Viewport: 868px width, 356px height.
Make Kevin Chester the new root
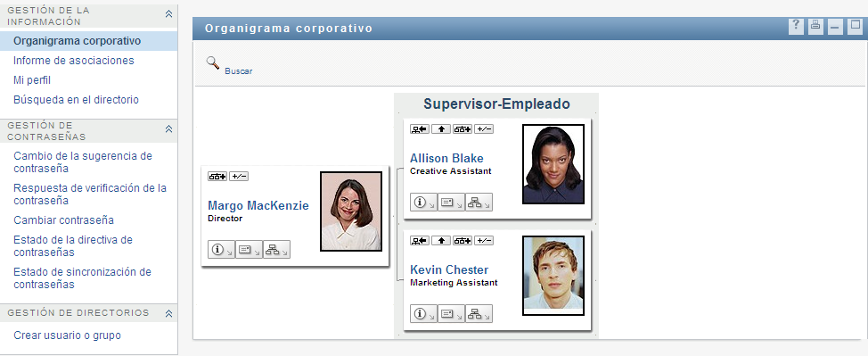pos(419,241)
